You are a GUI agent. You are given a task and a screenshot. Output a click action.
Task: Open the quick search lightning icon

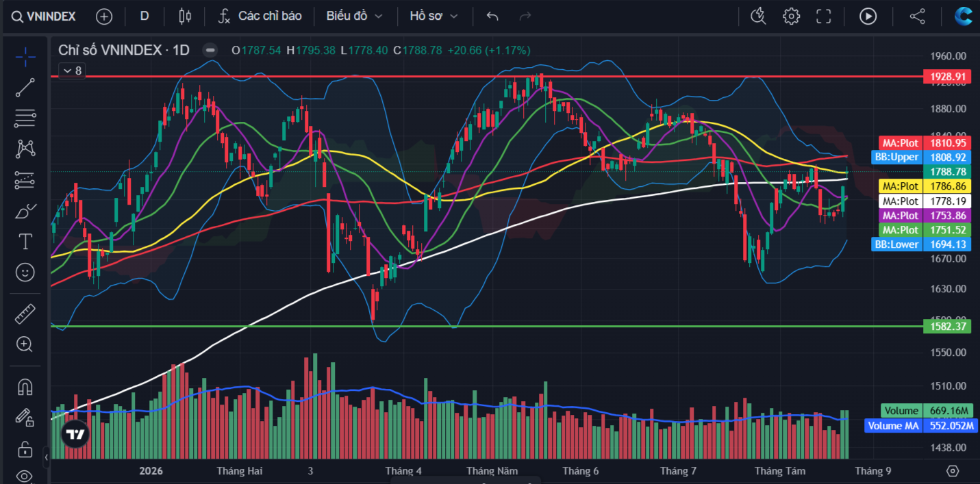[758, 16]
